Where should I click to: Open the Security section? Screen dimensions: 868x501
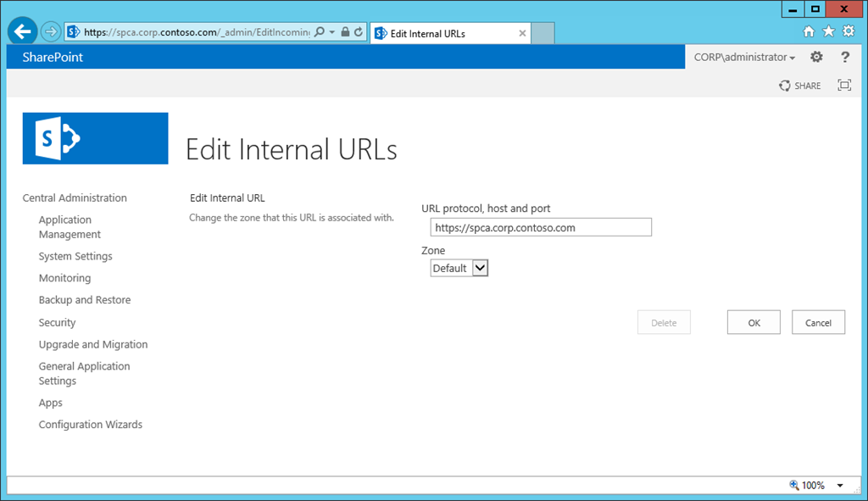57,322
